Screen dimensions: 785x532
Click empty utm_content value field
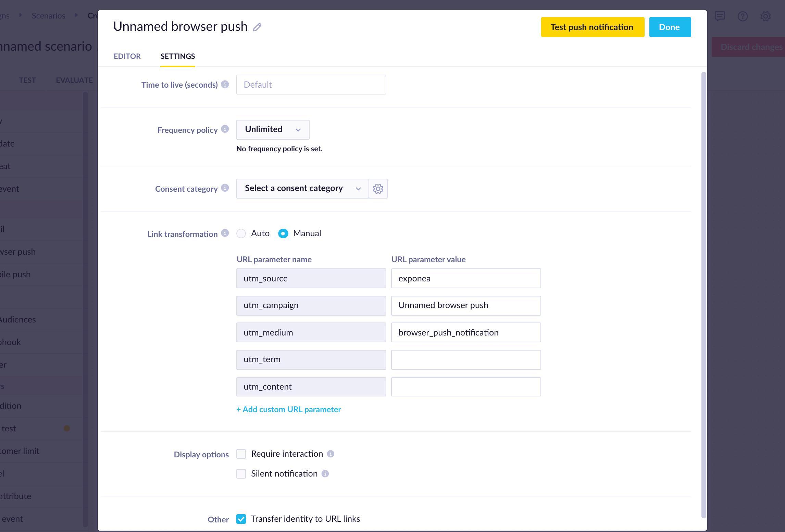click(466, 387)
